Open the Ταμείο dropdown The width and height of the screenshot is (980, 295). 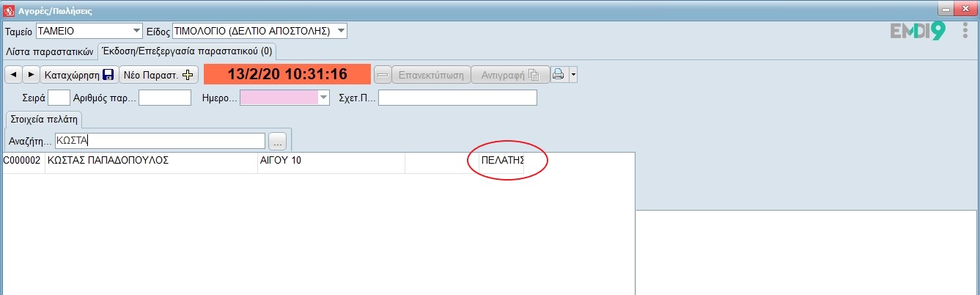pos(136,32)
